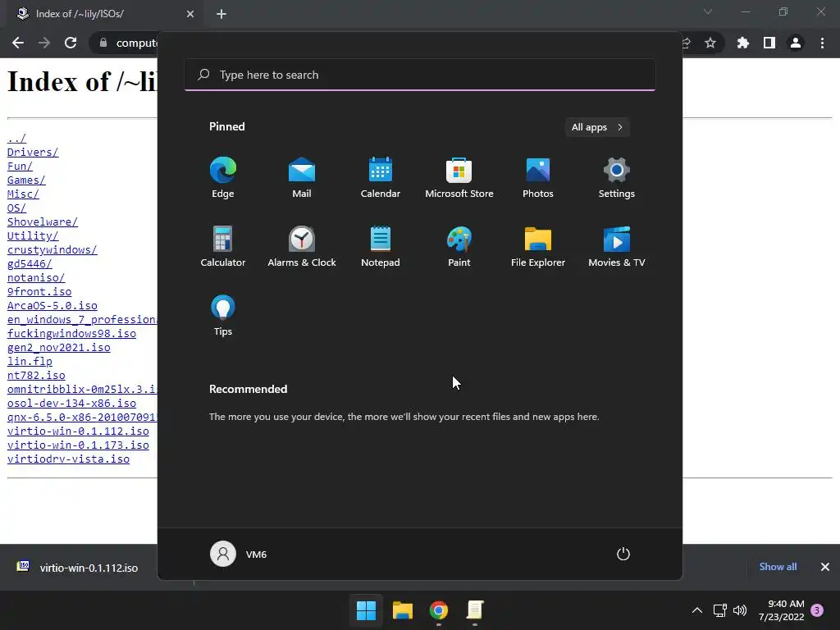The height and width of the screenshot is (630, 840).
Task: Download ArcaOS-5.0.iso
Action: (52, 305)
